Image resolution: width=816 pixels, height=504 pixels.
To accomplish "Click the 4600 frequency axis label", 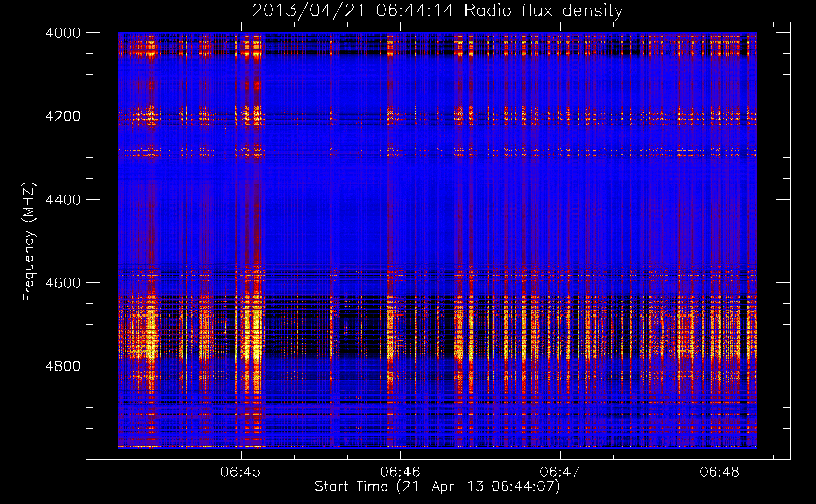I will tap(63, 283).
